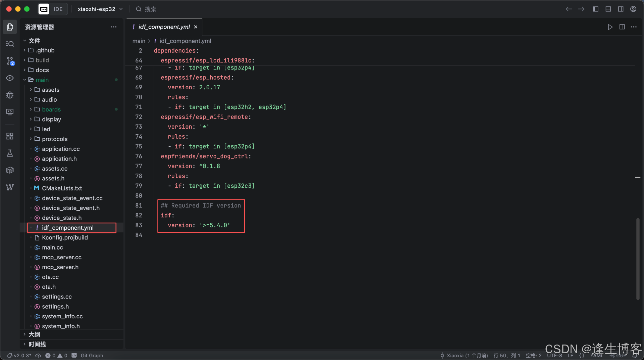Open the Extensions grid icon
644x360 pixels.
(10, 136)
